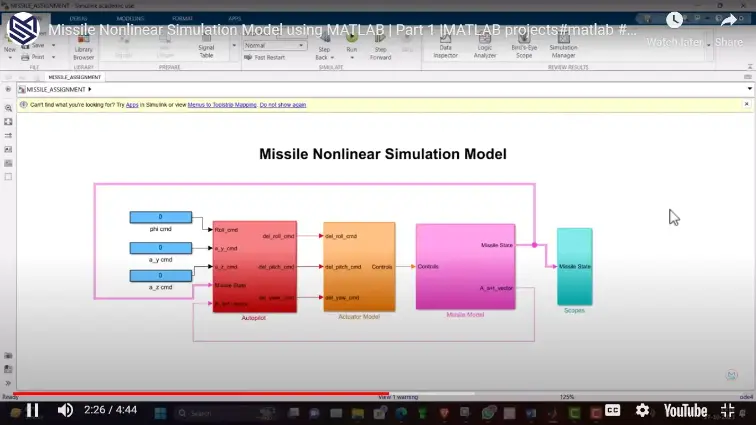756x425 pixels.
Task: Open the Signal Table
Action: click(x=206, y=51)
